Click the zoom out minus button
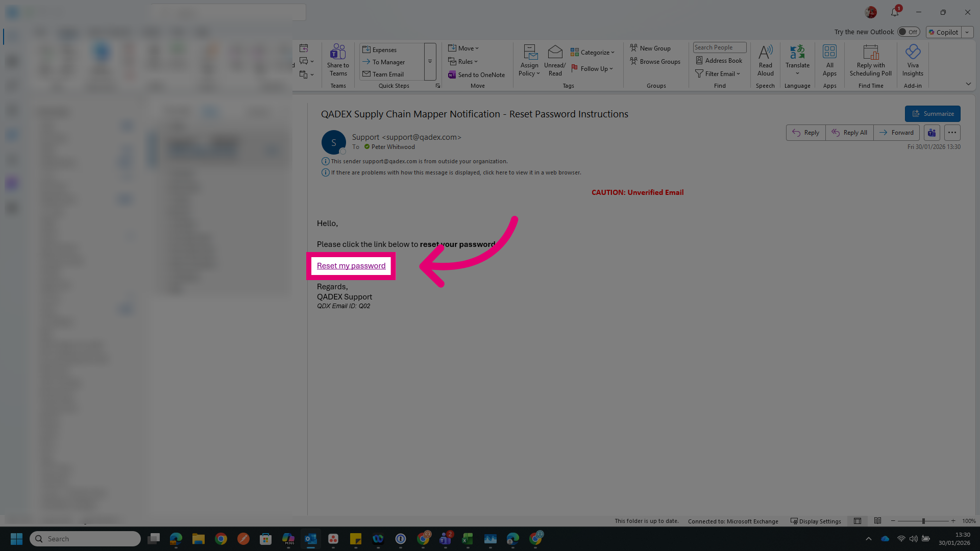 (893, 521)
